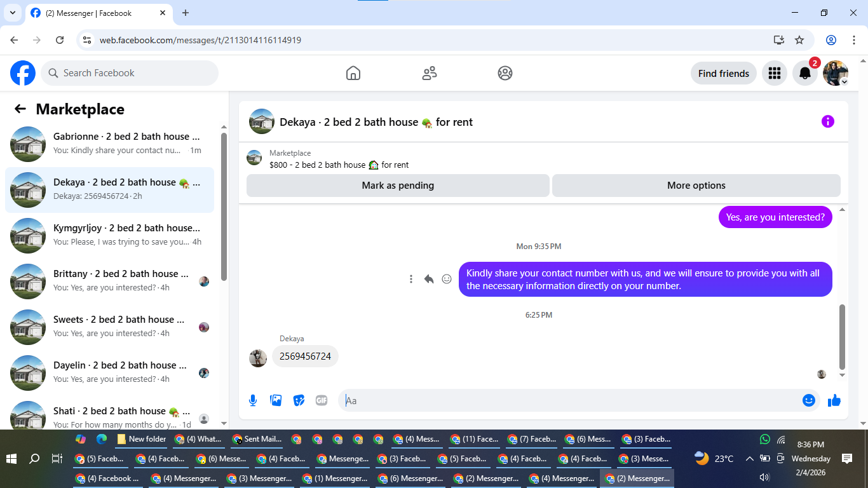Open Kymgyrljoy conversation
The height and width of the screenshot is (488, 868).
(x=109, y=235)
